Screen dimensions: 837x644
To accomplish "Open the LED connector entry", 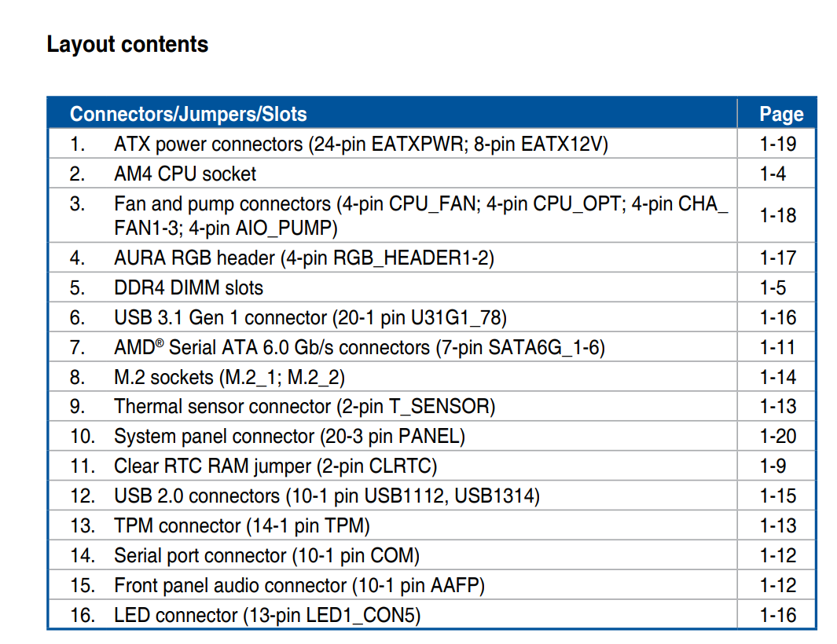I will pos(266,615).
